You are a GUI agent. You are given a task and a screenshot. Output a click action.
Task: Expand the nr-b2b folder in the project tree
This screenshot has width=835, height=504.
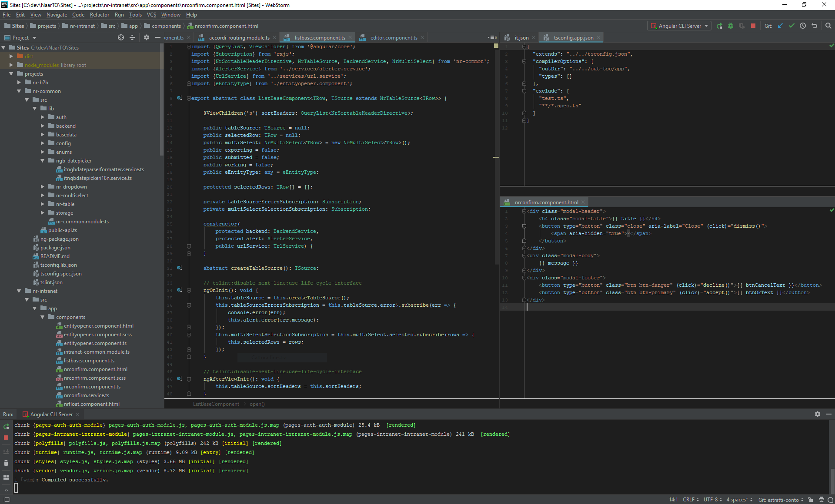[x=19, y=83]
